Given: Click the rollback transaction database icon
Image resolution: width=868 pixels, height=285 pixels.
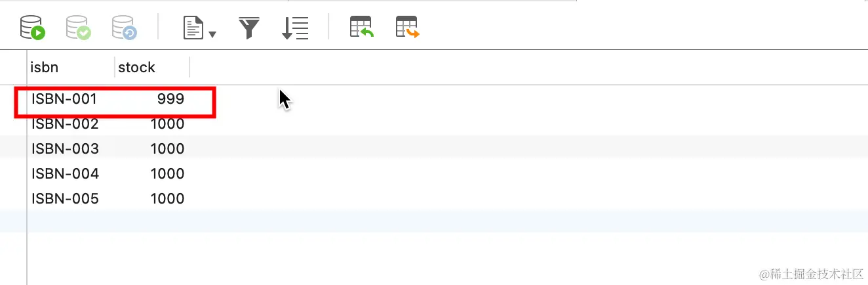Looking at the screenshot, I should 124,28.
